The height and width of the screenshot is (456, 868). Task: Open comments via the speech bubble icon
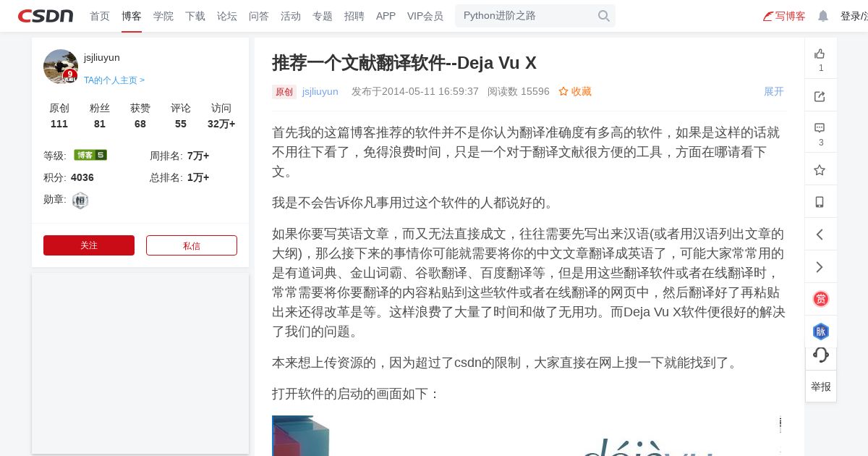[820, 127]
